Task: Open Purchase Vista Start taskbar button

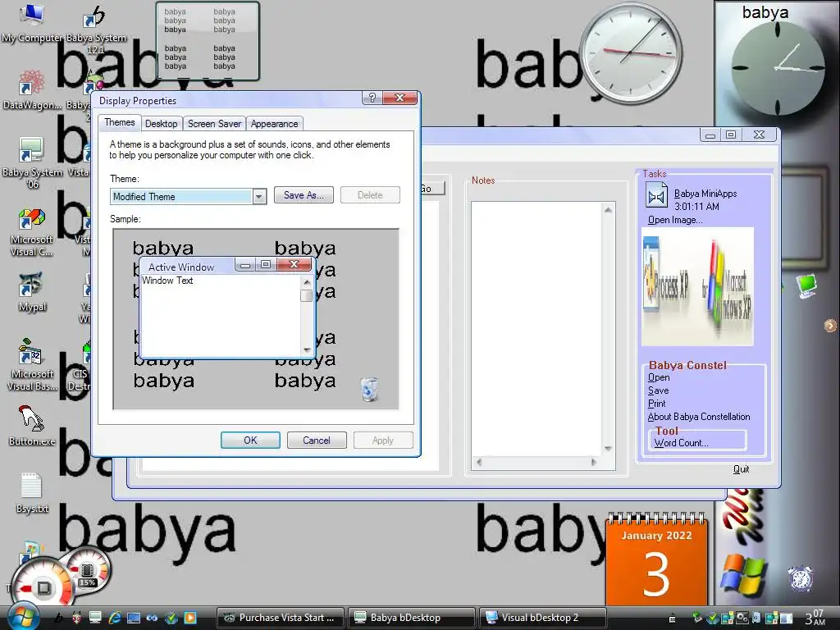Action: click(281, 618)
